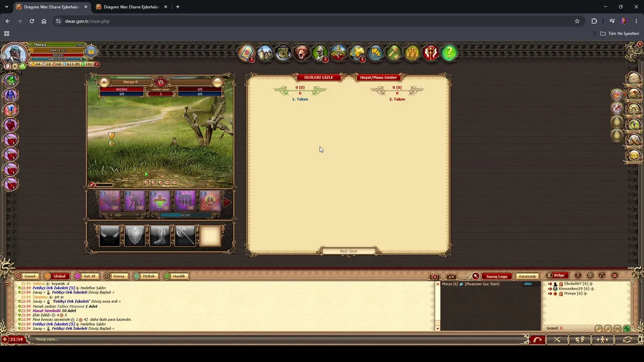This screenshot has height=362, width=644.
Task: Expand the gold map icon's red dropdown badge
Action: click(x=362, y=59)
